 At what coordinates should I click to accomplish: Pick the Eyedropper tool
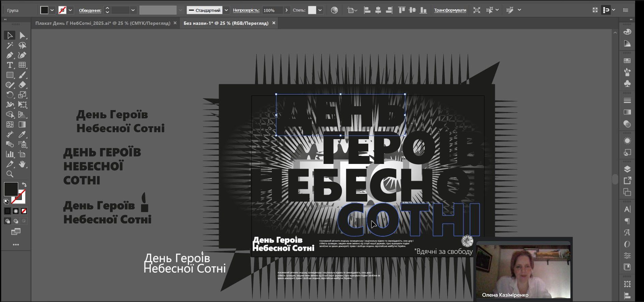[x=22, y=135]
